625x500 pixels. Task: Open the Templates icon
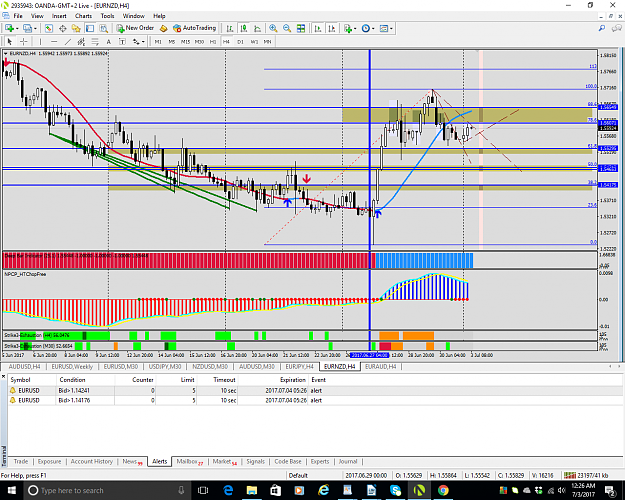[384, 28]
